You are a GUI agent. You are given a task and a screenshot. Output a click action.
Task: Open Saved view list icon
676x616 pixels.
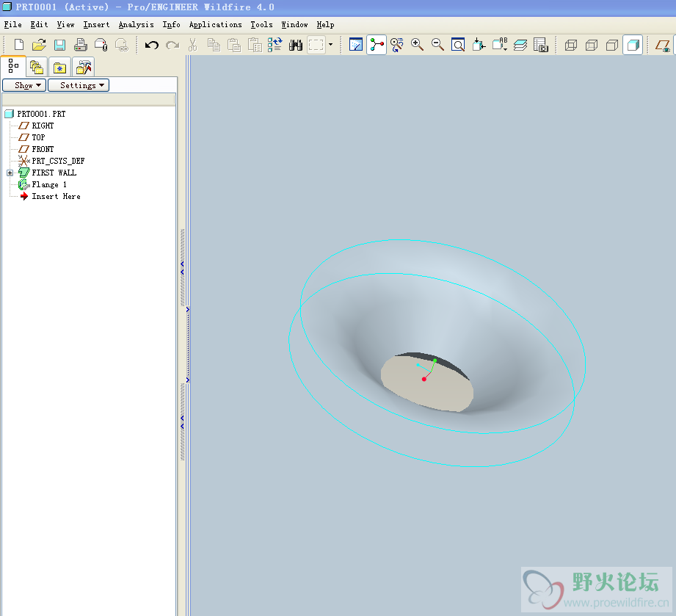pos(500,45)
